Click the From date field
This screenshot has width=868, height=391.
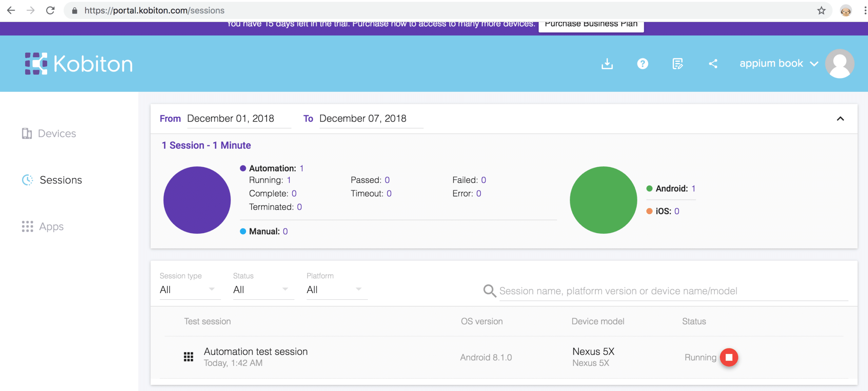pyautogui.click(x=238, y=119)
